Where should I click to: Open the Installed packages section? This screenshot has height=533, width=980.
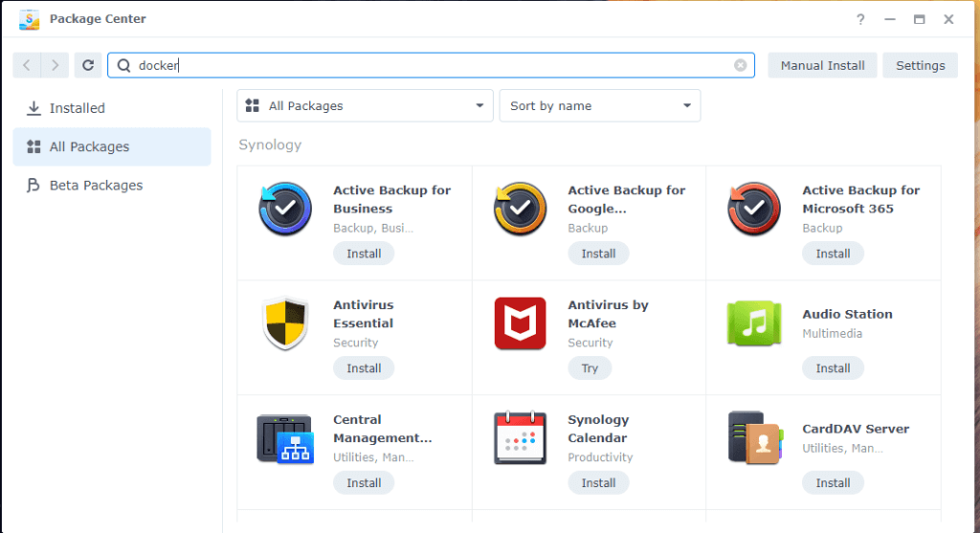click(112, 108)
